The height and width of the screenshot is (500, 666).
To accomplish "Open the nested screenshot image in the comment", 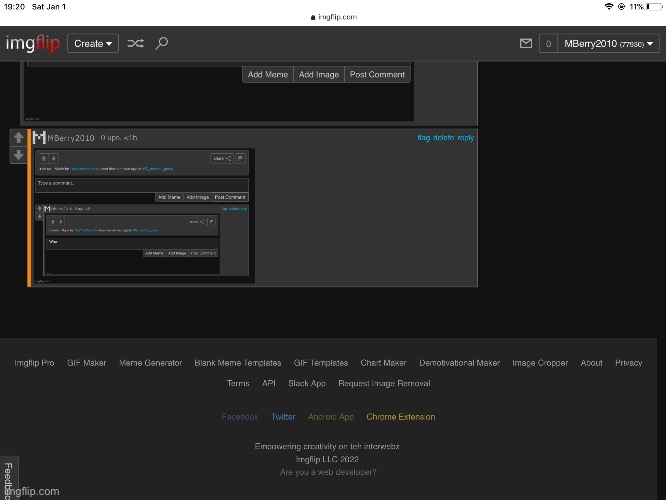I will click(144, 216).
